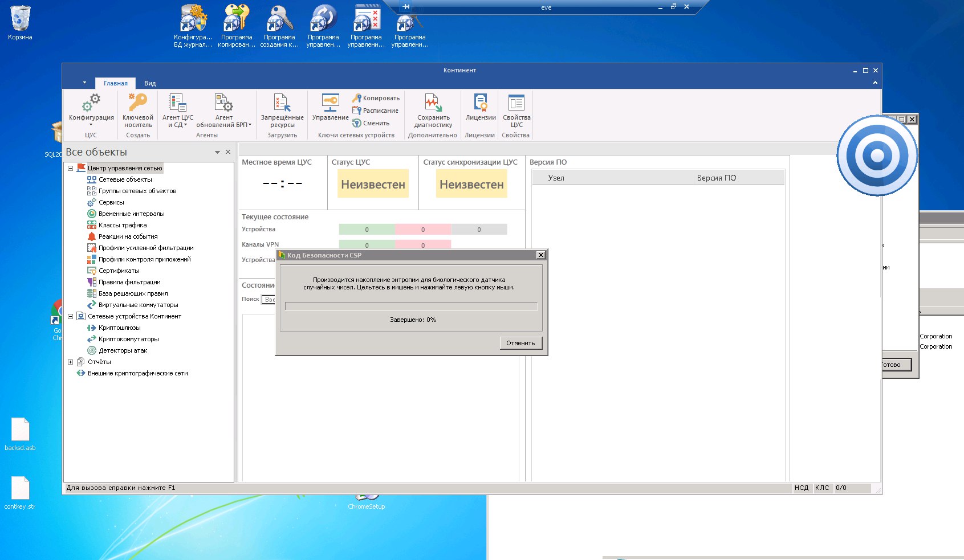Select Криптошлюзы in the tree
The width and height of the screenshot is (964, 560).
(x=119, y=328)
